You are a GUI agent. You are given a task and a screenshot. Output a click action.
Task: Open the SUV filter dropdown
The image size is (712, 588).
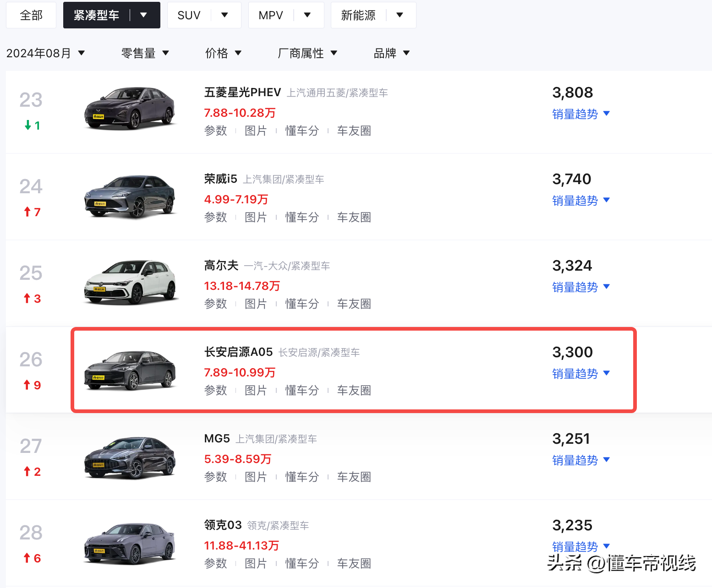(225, 15)
